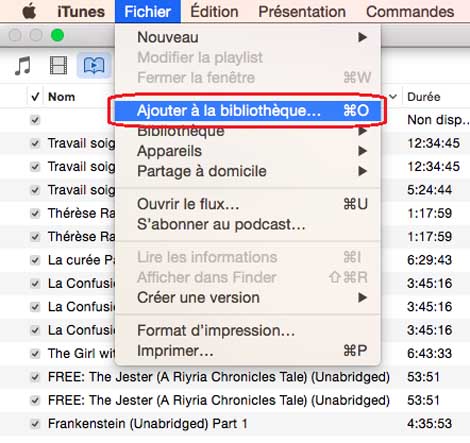Choose Format d'impression…
The width and height of the screenshot is (470, 443).
click(248, 331)
